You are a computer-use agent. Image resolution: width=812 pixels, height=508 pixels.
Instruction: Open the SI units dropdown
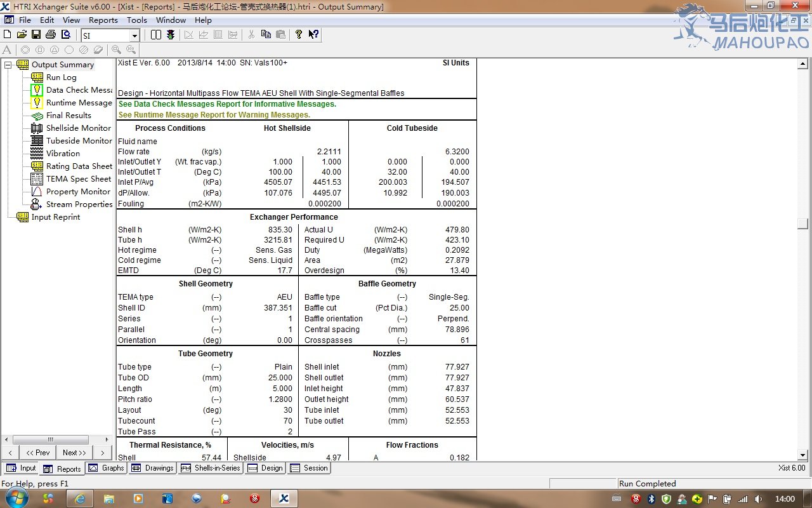click(x=134, y=36)
